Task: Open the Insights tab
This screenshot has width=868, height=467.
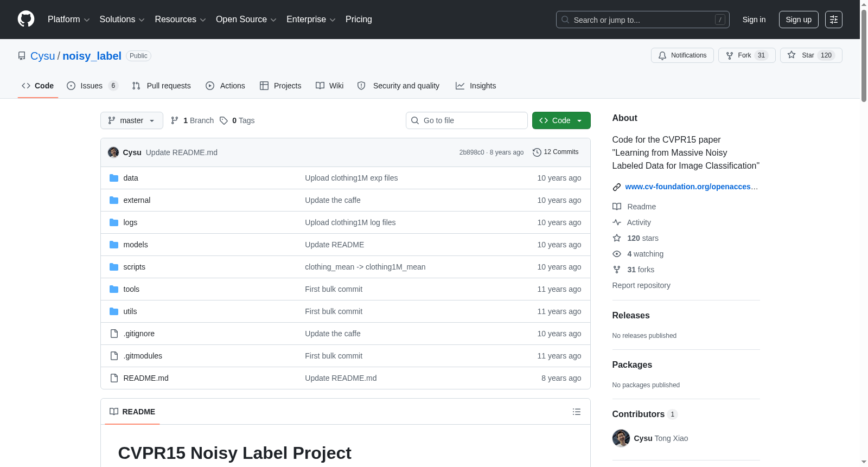Action: pos(476,86)
